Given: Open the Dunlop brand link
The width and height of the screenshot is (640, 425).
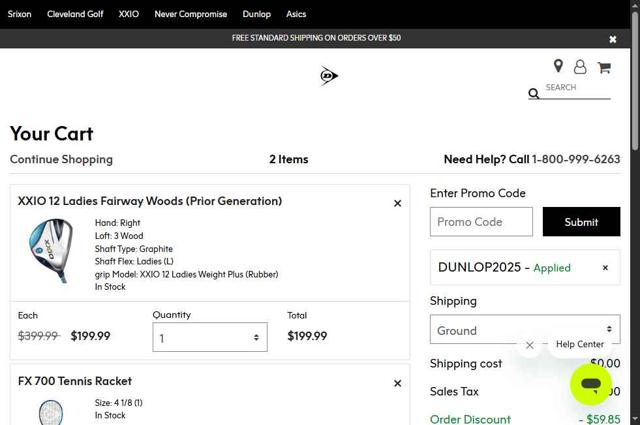Looking at the screenshot, I should click(256, 14).
